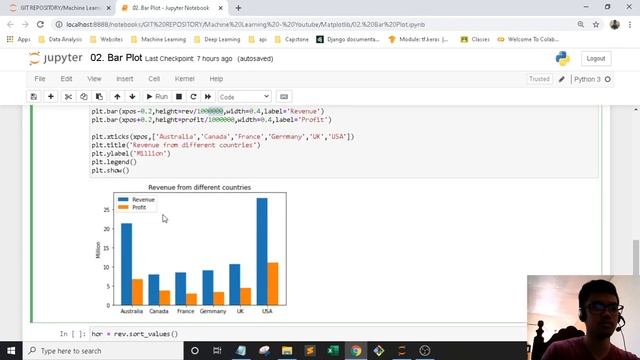The width and height of the screenshot is (640, 360).
Task: Open the Welcome To Colab bookmark
Action: click(528, 39)
